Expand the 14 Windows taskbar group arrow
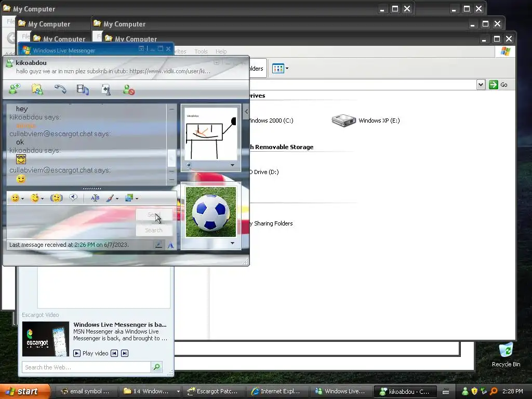The height and width of the screenshot is (399, 532). click(178, 391)
